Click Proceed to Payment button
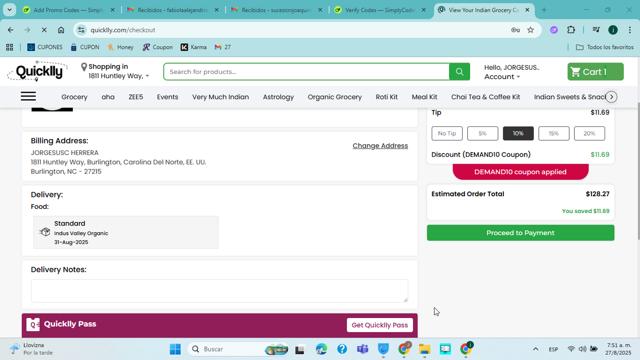 pyautogui.click(x=520, y=233)
